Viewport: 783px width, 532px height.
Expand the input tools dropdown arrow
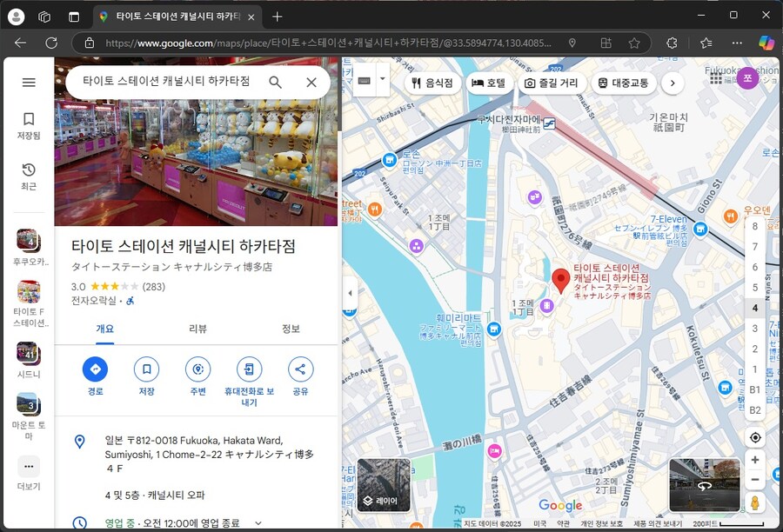click(x=383, y=79)
